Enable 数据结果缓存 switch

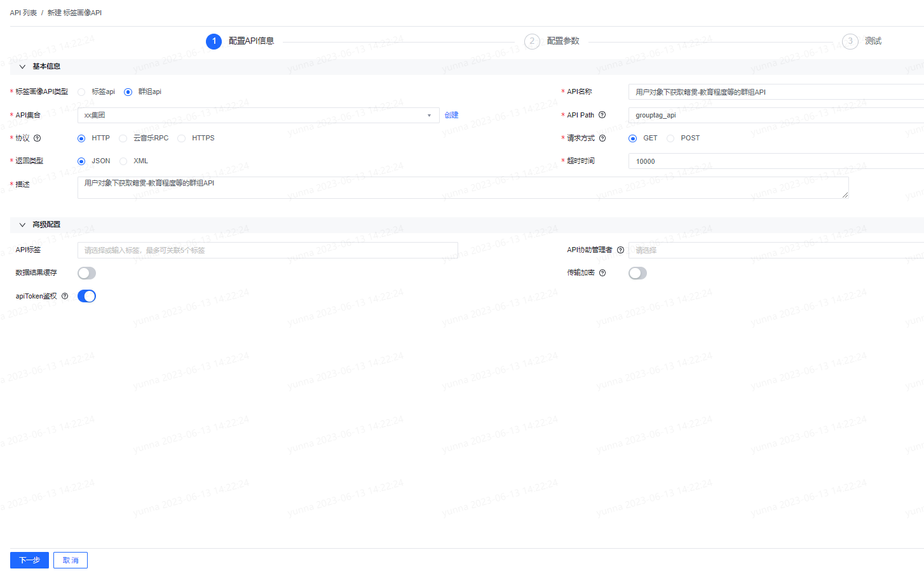click(x=86, y=273)
